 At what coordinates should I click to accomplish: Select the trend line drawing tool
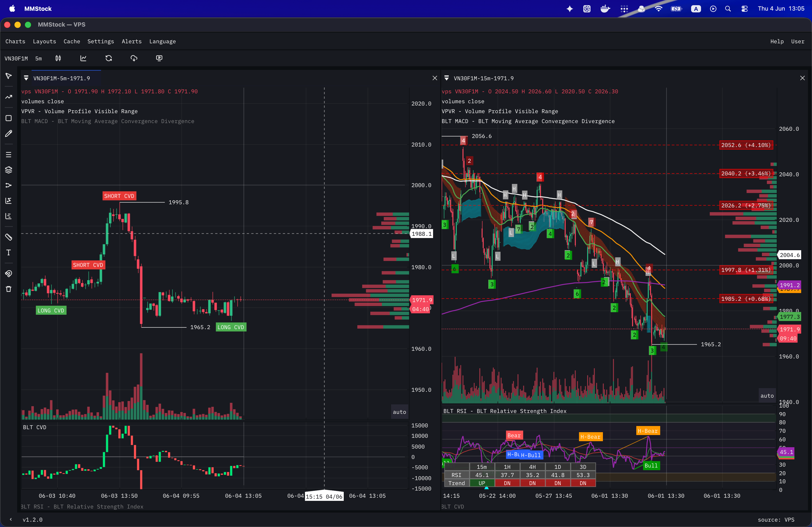(x=9, y=97)
